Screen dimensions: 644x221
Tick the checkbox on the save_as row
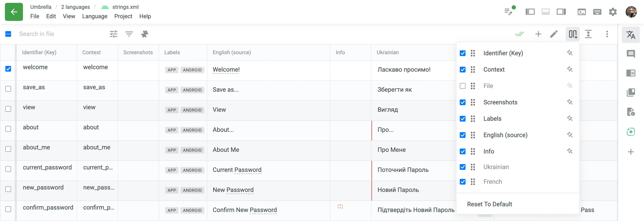point(8,89)
